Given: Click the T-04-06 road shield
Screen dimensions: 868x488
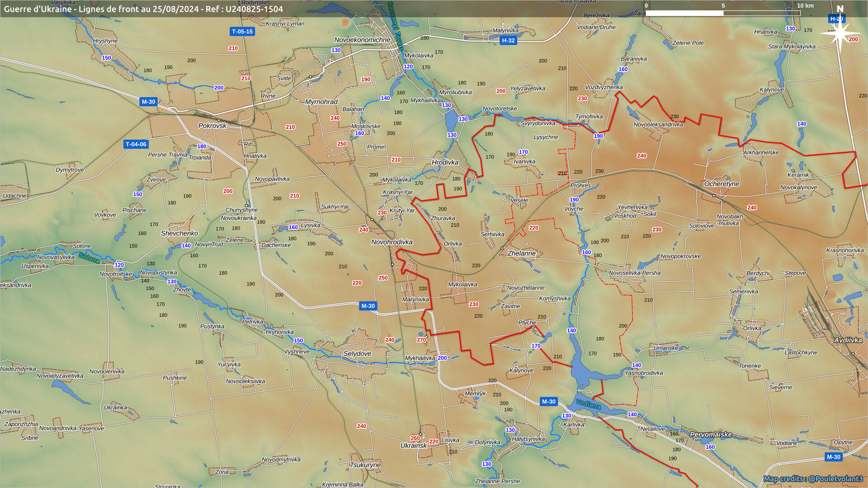Looking at the screenshot, I should 136,145.
